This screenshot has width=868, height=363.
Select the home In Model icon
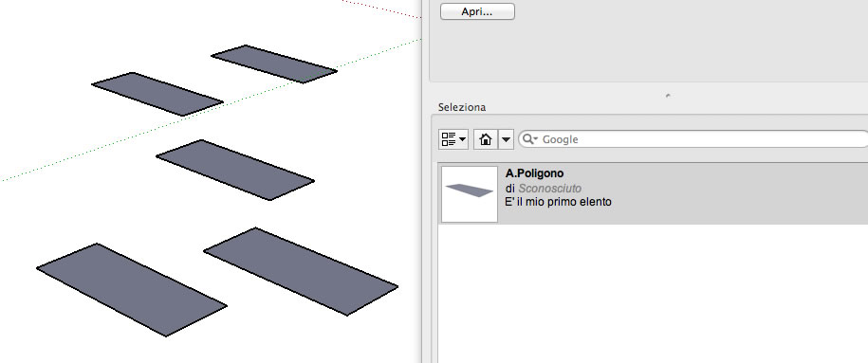coord(486,139)
